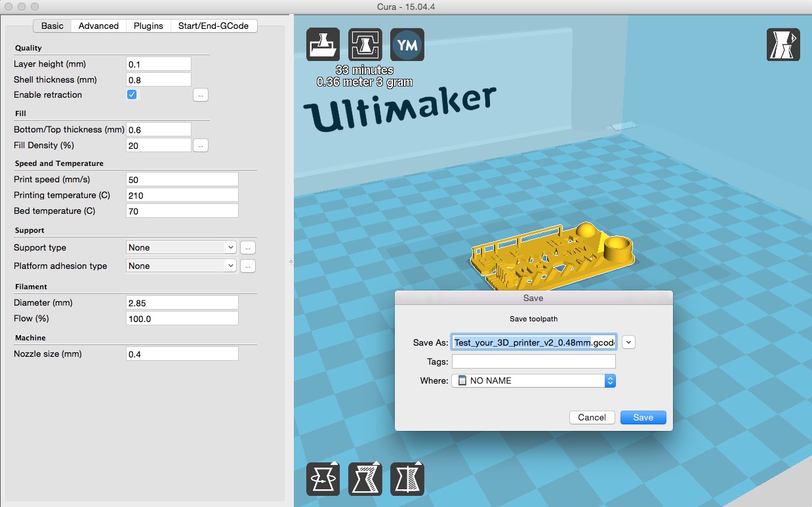This screenshot has width=812, height=507.
Task: Click the 'Save toolpath' dialog label
Action: pos(533,319)
